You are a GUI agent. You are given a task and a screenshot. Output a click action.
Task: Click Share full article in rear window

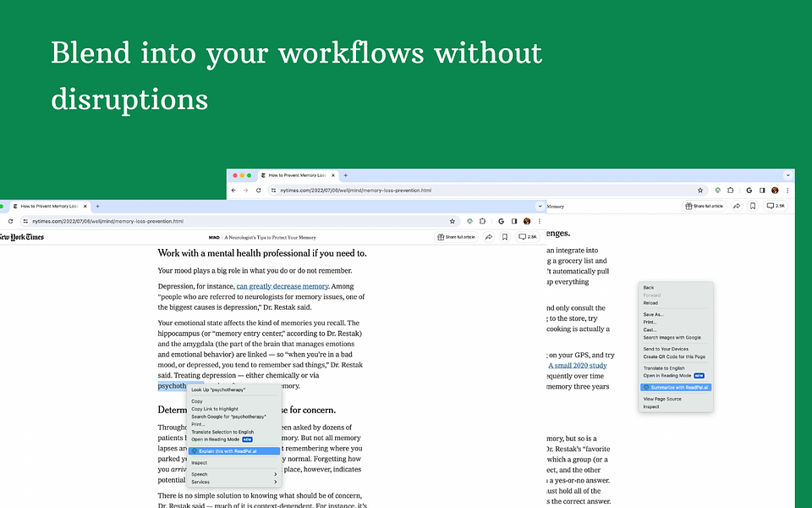(705, 206)
